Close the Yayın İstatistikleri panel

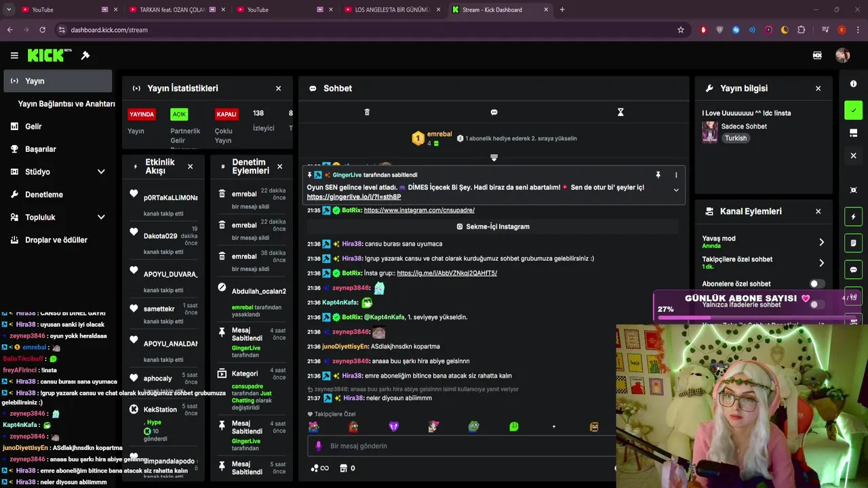coord(278,88)
